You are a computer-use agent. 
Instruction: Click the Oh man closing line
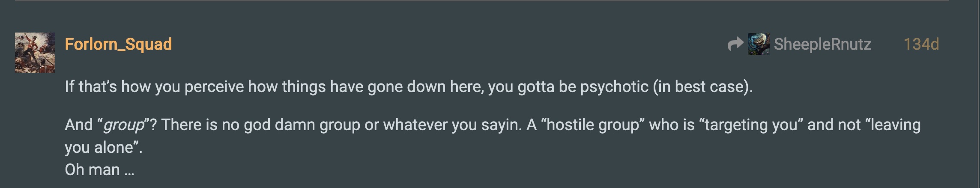click(99, 170)
